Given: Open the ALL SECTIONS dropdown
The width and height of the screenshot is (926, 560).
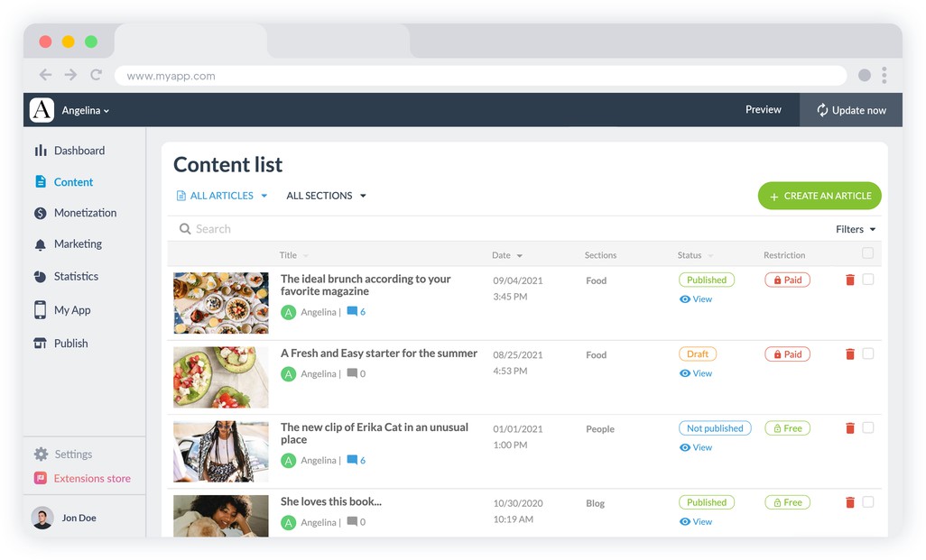Looking at the screenshot, I should [326, 196].
